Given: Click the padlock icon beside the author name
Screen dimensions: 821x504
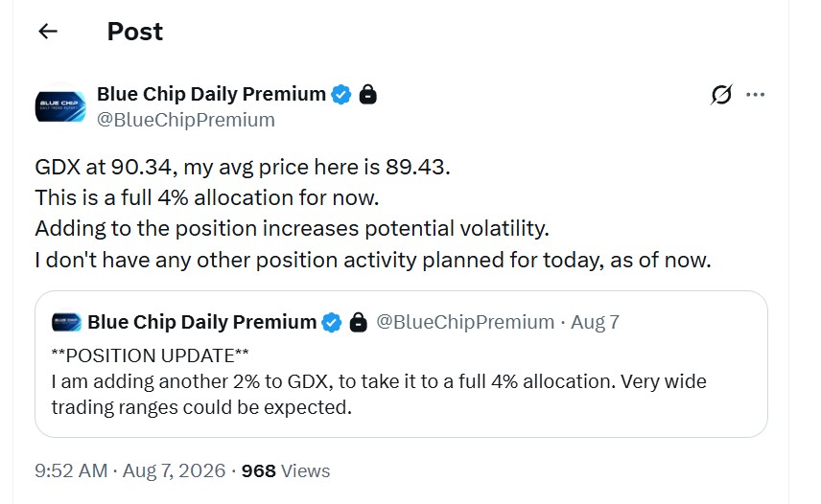Looking at the screenshot, I should click(x=367, y=95).
